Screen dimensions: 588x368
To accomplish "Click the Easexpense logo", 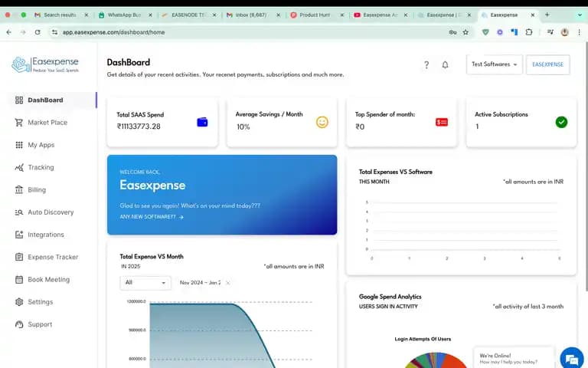I will tap(45, 64).
